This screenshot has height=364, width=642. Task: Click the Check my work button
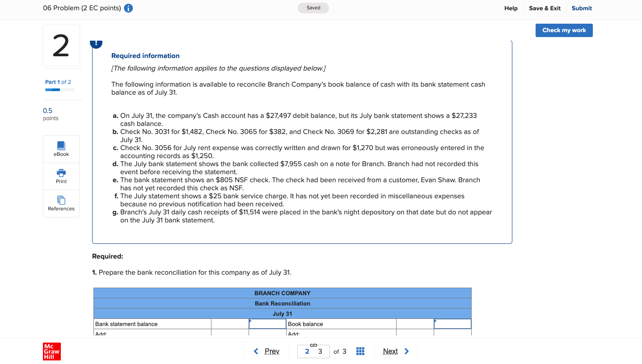click(564, 30)
